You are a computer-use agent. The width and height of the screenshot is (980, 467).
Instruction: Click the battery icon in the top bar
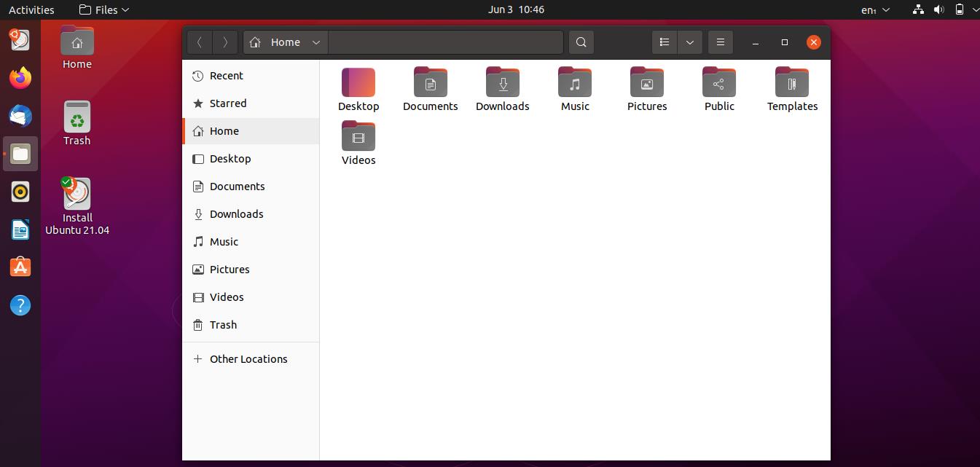tap(960, 9)
